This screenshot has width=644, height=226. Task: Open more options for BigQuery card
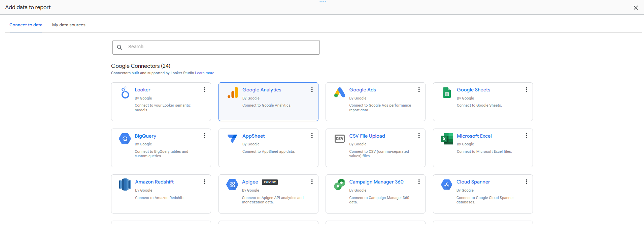[x=204, y=136]
